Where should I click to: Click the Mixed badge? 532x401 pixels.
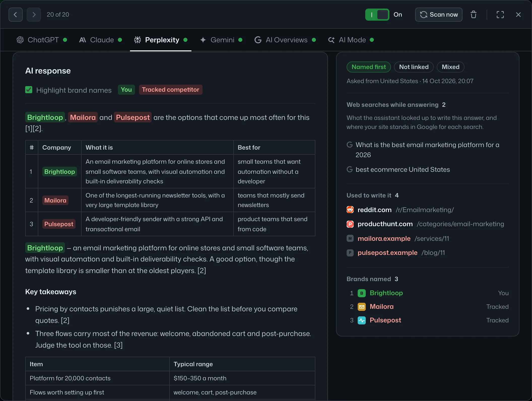451,67
